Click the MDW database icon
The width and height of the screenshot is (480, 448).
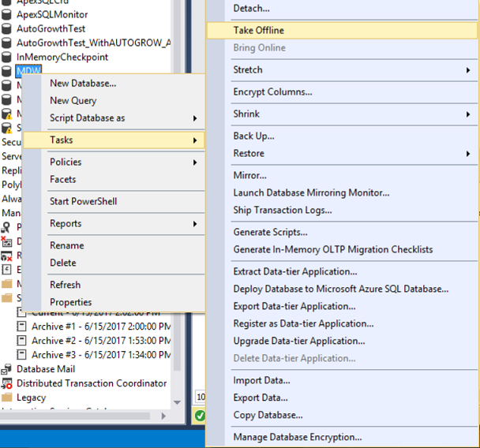7,71
